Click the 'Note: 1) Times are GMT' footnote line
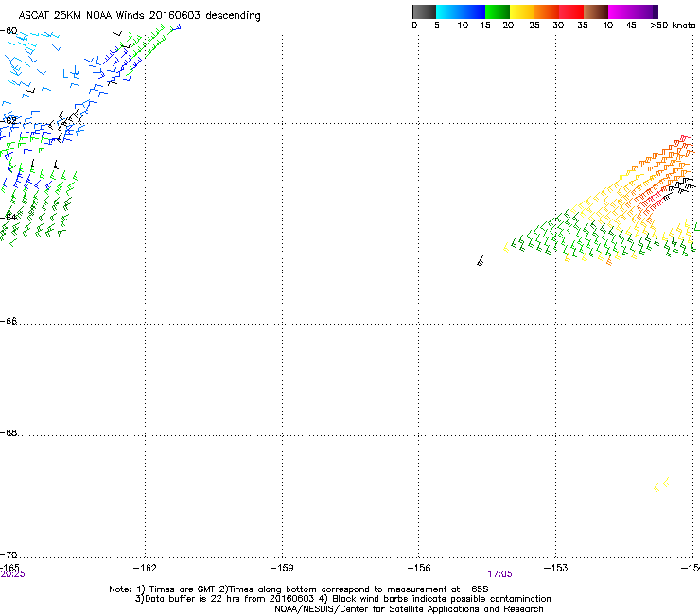This screenshot has height=615, width=700. 299,589
